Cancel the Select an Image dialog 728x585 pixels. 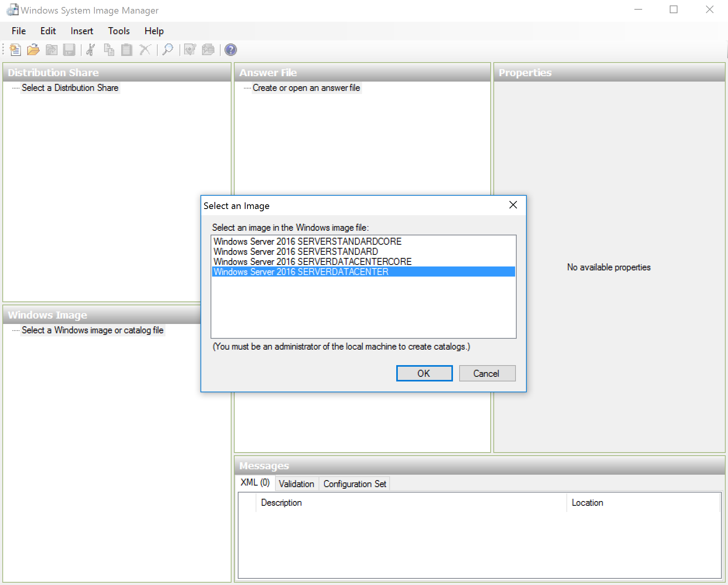coord(487,373)
